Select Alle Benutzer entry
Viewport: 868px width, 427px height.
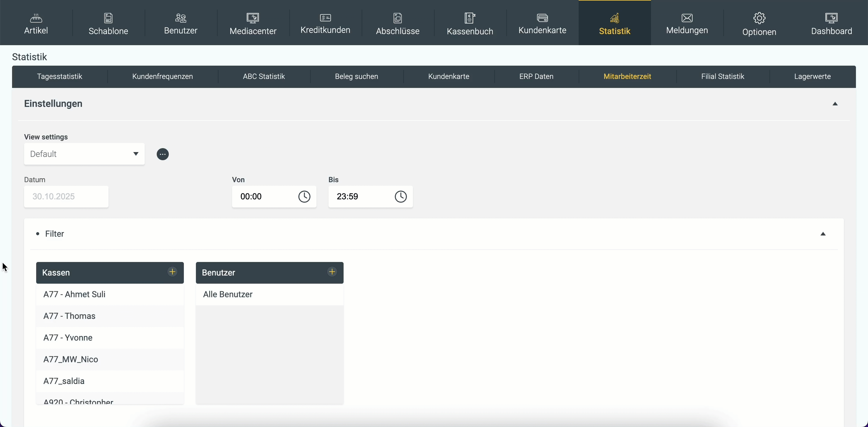pos(228,294)
